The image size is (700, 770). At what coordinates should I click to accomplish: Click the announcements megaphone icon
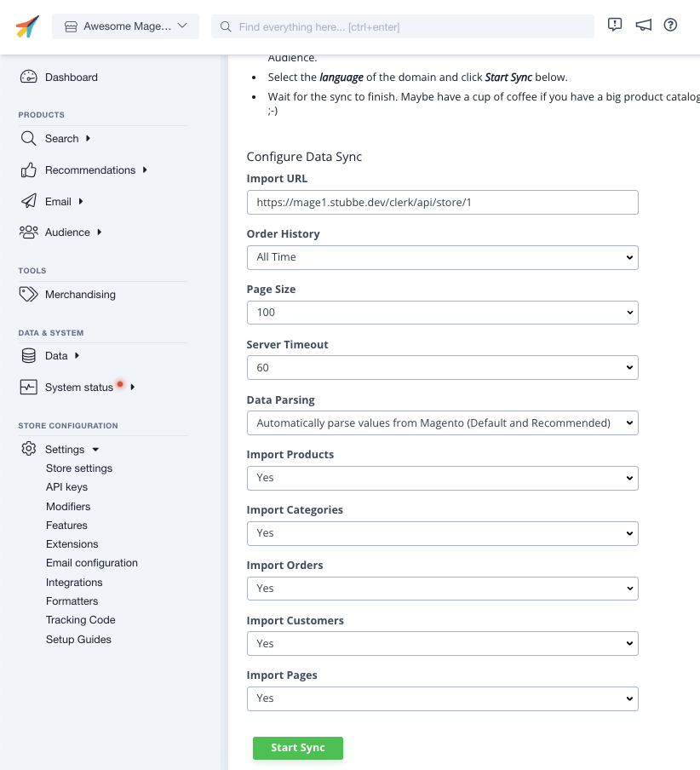pyautogui.click(x=643, y=26)
